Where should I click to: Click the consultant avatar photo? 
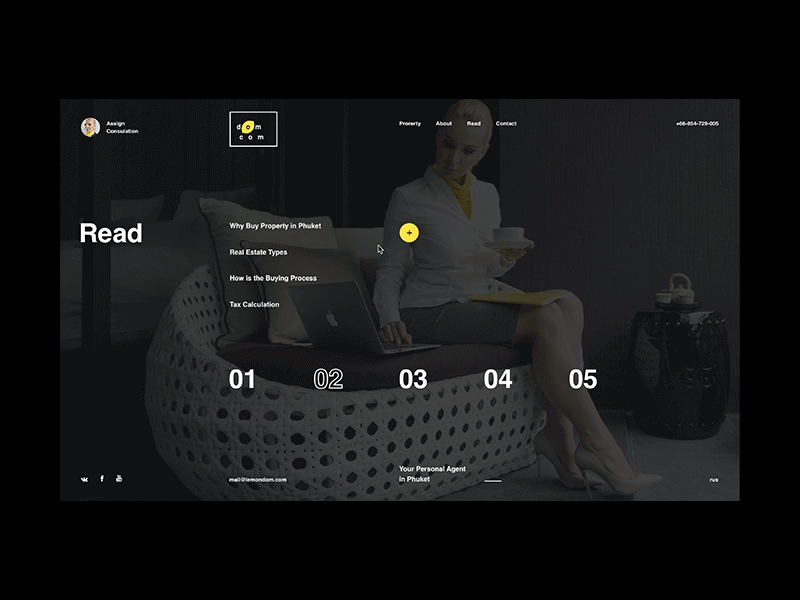[89, 125]
